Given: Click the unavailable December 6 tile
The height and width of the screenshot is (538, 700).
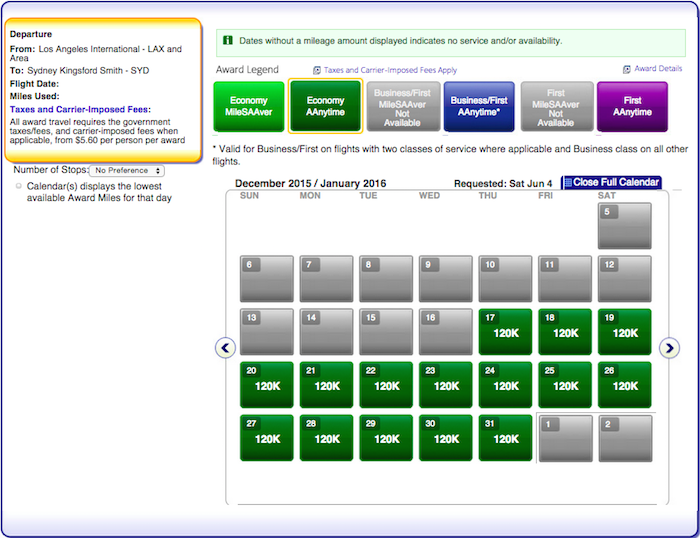Looking at the screenshot, I should click(267, 279).
